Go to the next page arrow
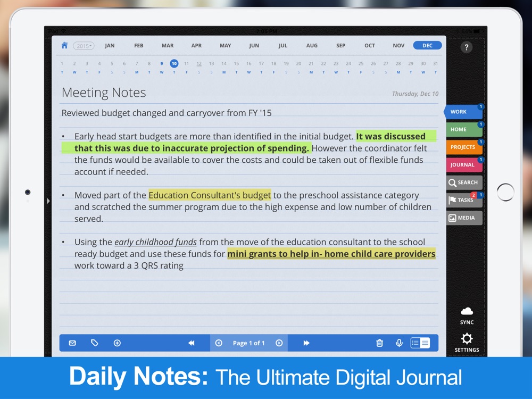This screenshot has height=399, width=532. pyautogui.click(x=279, y=343)
